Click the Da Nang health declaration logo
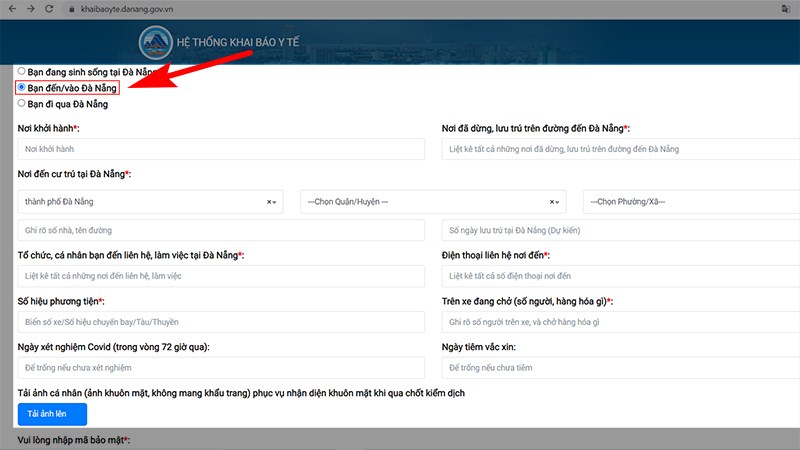This screenshot has width=800, height=450. [x=156, y=42]
